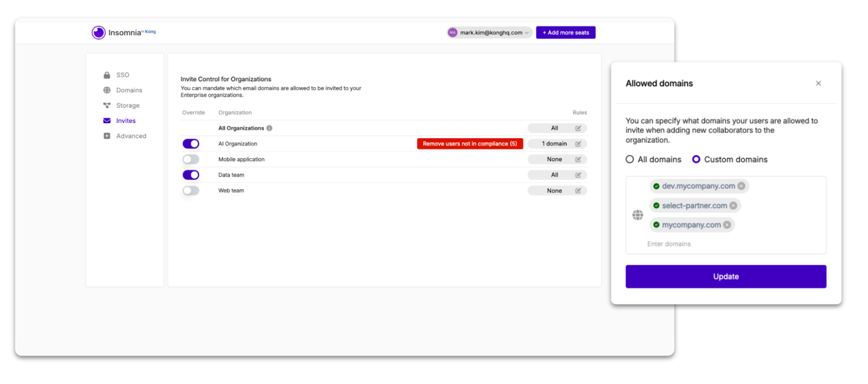Enable override toggle for Web team
868x384 pixels.
point(191,191)
